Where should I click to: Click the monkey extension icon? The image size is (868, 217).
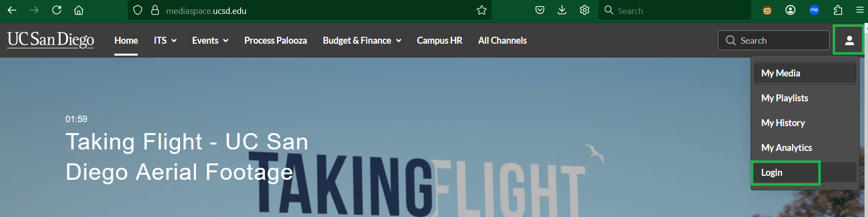(x=768, y=10)
